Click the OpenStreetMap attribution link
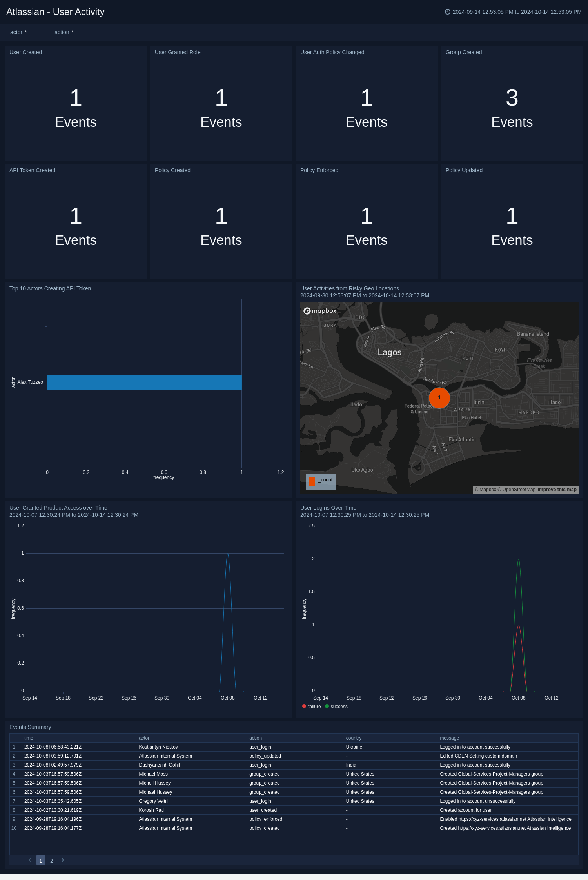This screenshot has height=880, width=588. coord(518,490)
